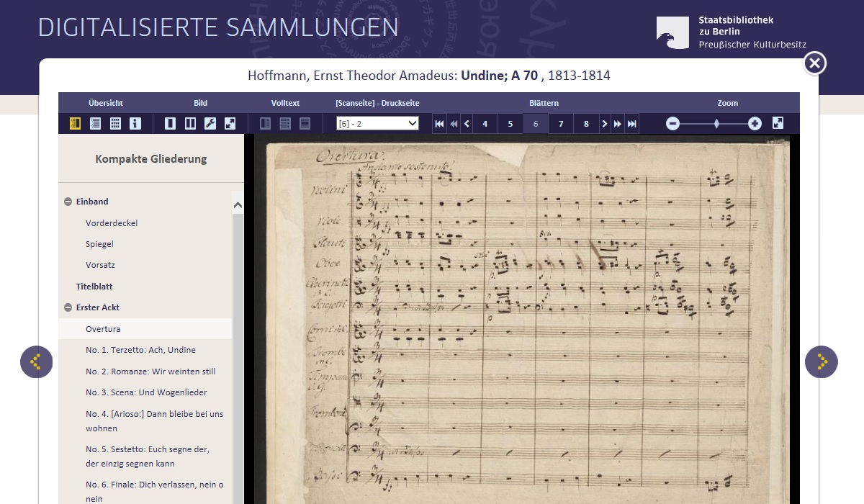Select first Volltext layout icon
864x504 pixels.
tap(265, 123)
